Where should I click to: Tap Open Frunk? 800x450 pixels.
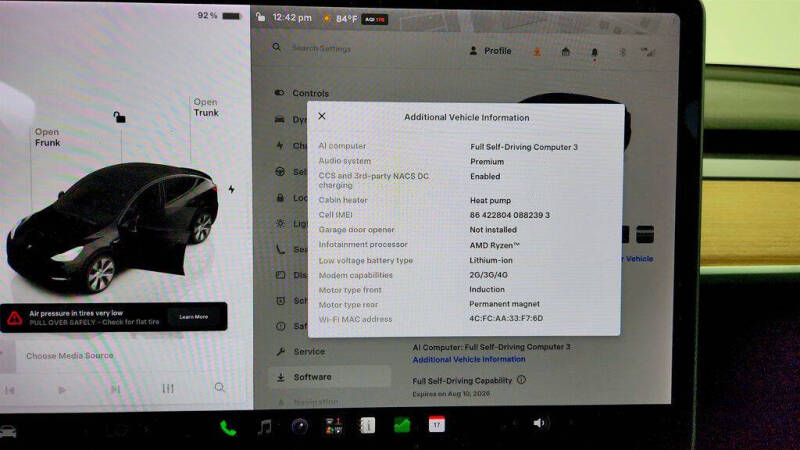click(x=47, y=137)
